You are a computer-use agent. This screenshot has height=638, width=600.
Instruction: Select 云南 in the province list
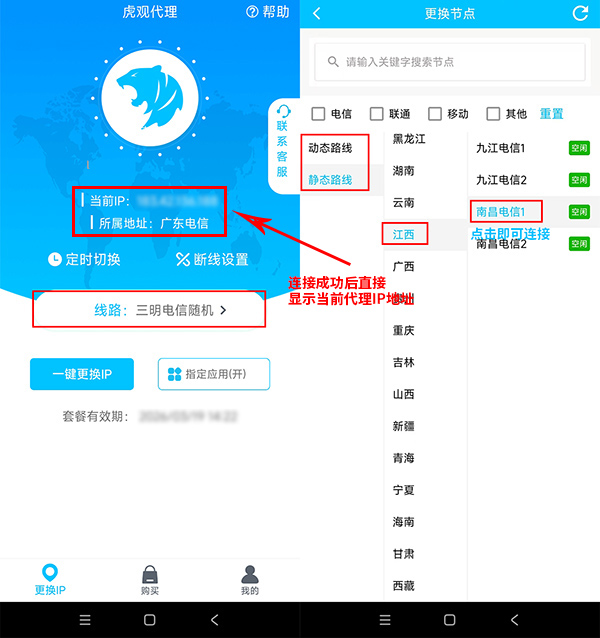404,203
